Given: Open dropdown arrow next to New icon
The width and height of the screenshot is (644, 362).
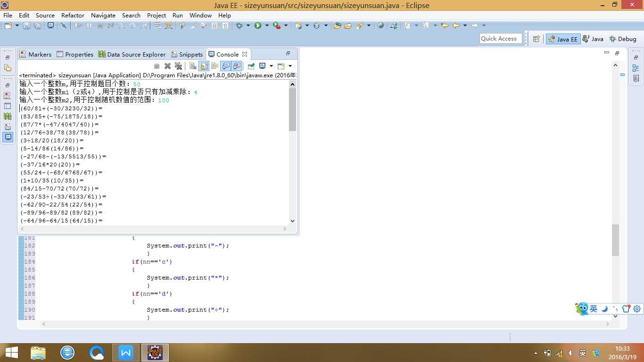Looking at the screenshot, I should point(17,25).
